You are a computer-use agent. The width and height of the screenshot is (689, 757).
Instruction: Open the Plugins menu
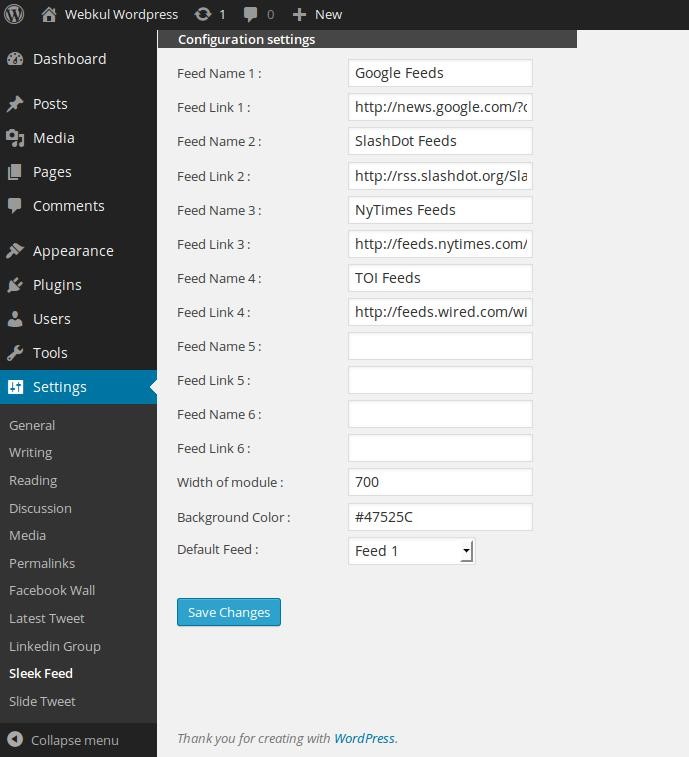[x=57, y=285]
